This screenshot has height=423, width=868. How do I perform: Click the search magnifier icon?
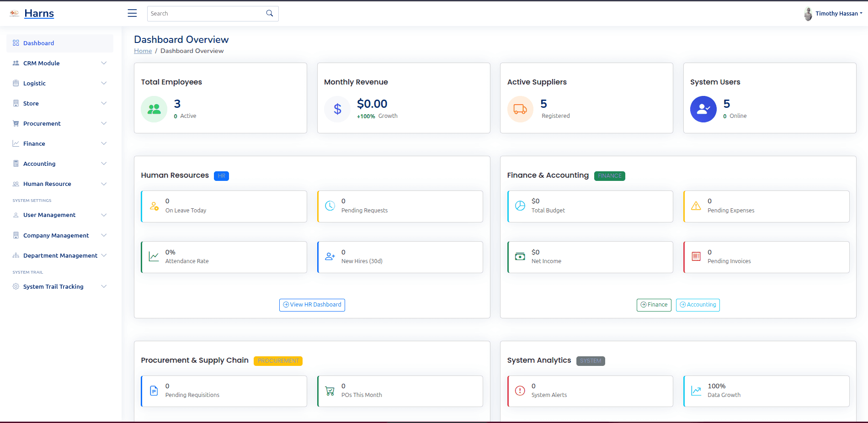(270, 13)
